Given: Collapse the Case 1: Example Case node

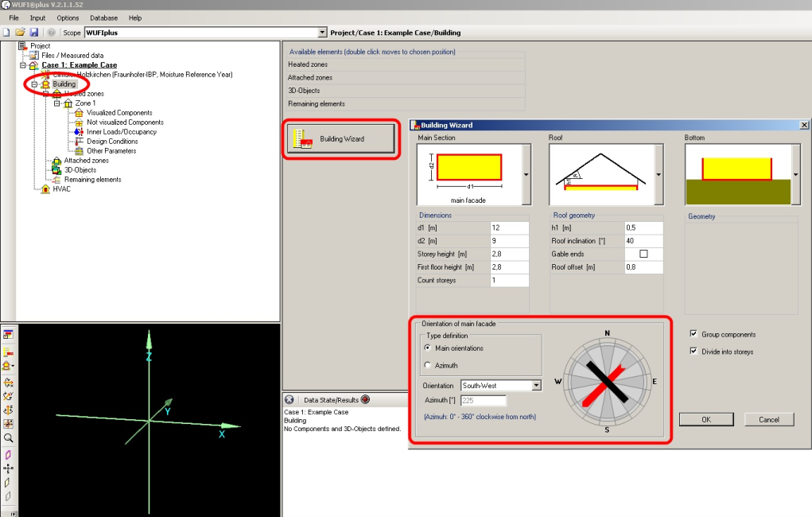Looking at the screenshot, I should point(23,65).
